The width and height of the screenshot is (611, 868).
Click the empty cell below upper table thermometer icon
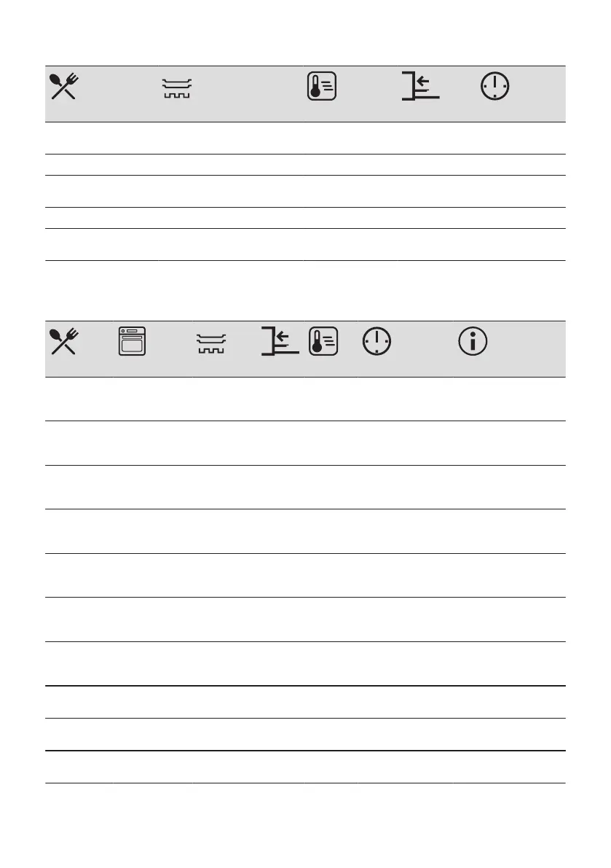pyautogui.click(x=350, y=138)
